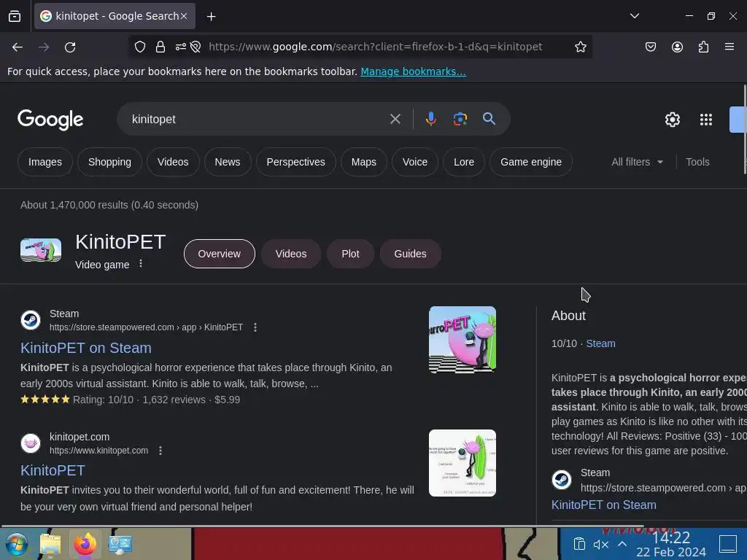Viewport: 747px width, 560px height.
Task: Expand hidden tray icons arrow
Action: [622, 544]
